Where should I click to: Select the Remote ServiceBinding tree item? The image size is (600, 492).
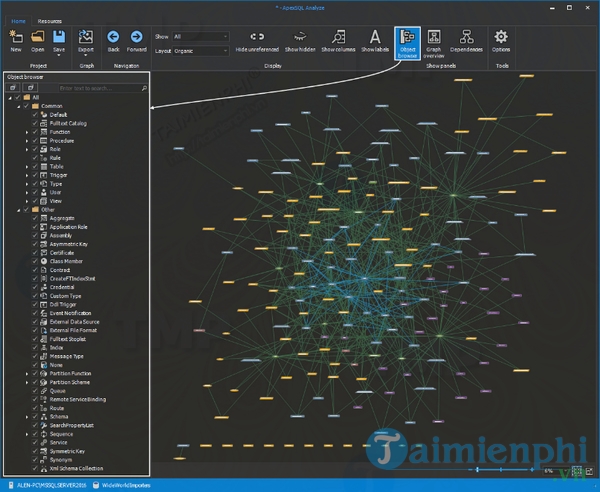(78, 399)
